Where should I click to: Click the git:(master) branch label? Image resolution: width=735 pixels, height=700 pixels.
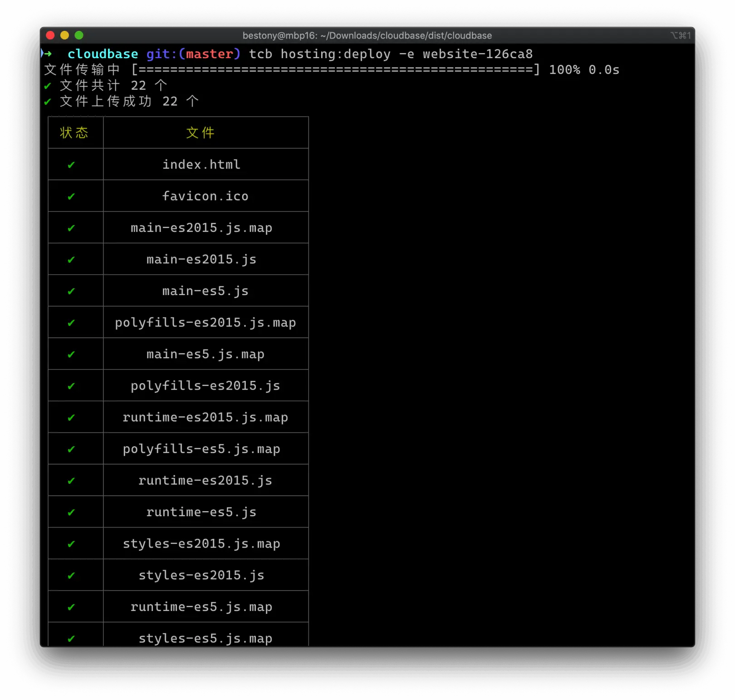tap(194, 54)
